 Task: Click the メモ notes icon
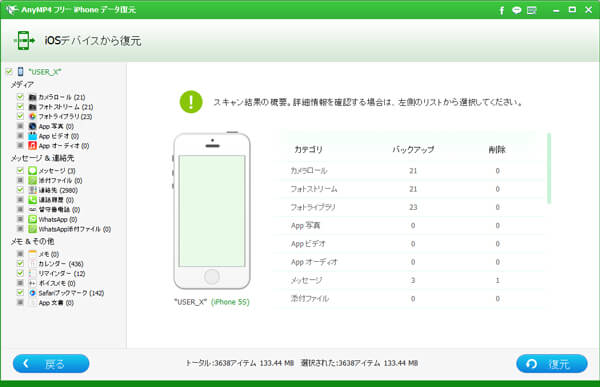pos(33,254)
